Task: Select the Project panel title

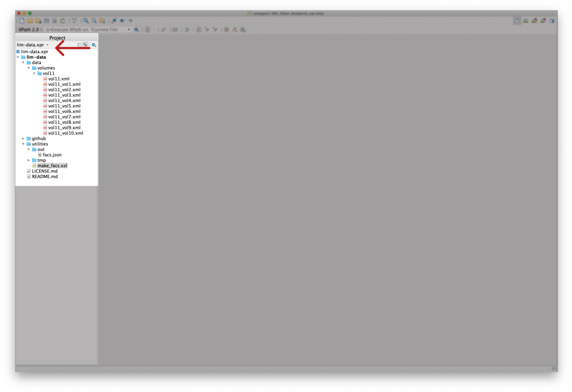Action: click(57, 38)
